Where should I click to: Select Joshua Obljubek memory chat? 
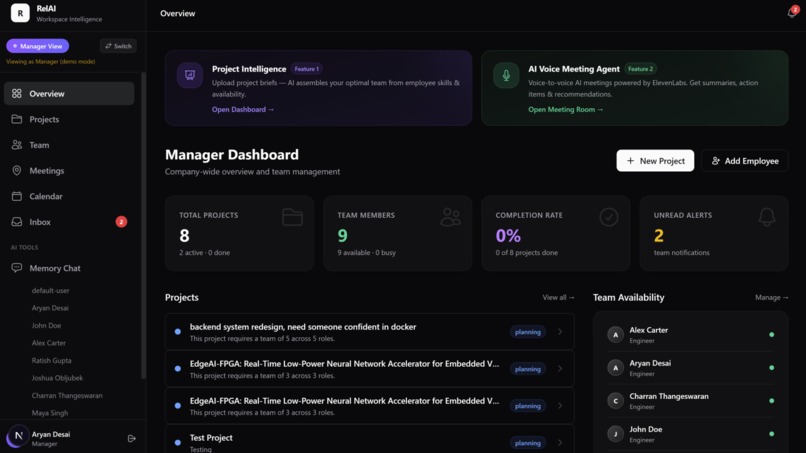coord(57,378)
